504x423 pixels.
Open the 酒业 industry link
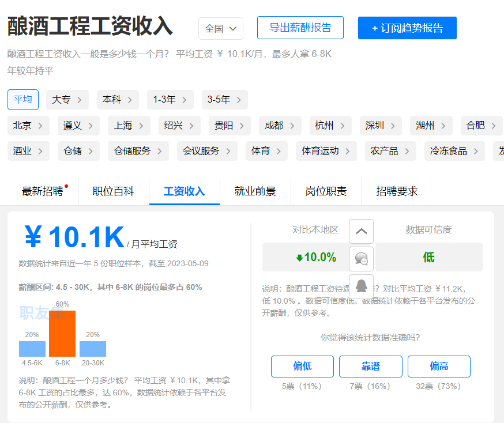tap(28, 151)
